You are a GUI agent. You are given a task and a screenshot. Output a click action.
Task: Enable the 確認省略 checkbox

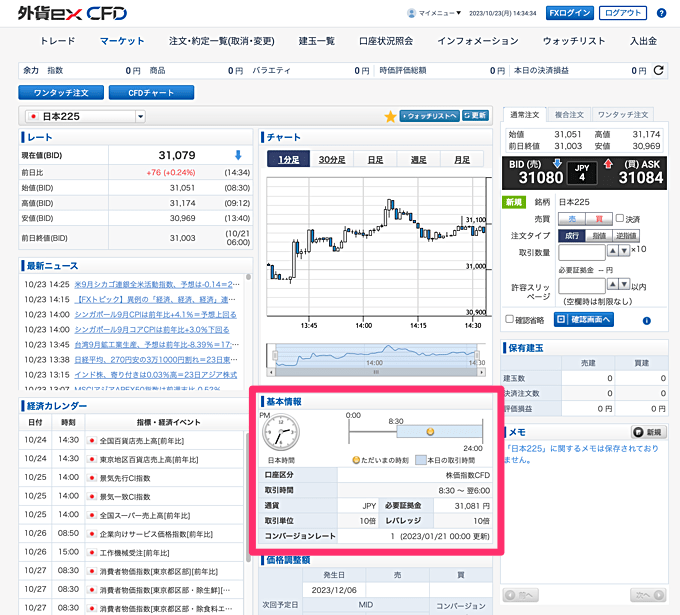[509, 320]
